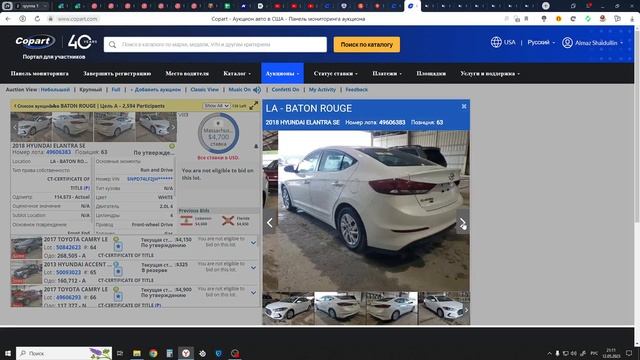
Task: Click the catalog search input field
Action: click(x=215, y=44)
